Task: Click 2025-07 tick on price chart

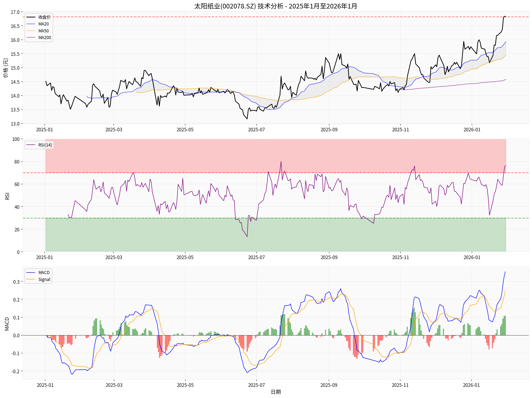Action: tap(256, 130)
